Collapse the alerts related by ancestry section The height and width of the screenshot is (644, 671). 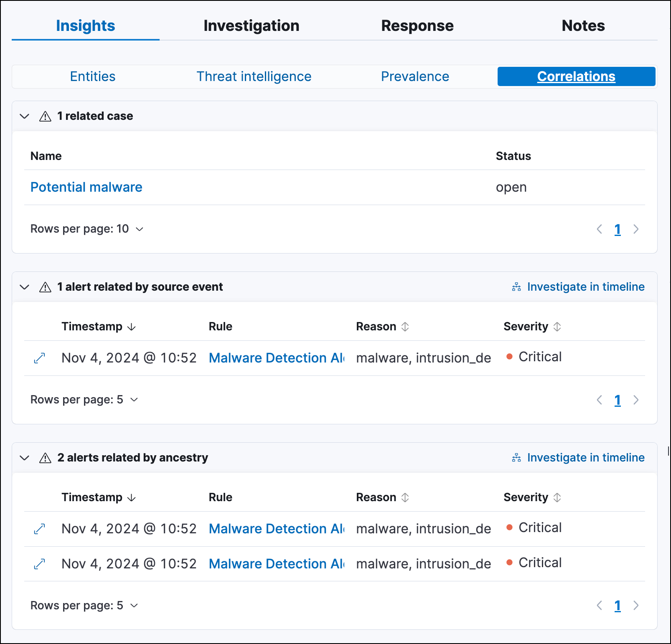25,458
